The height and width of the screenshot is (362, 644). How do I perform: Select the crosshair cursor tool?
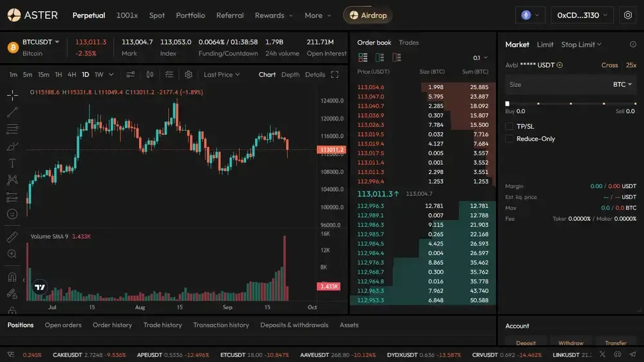[x=12, y=95]
